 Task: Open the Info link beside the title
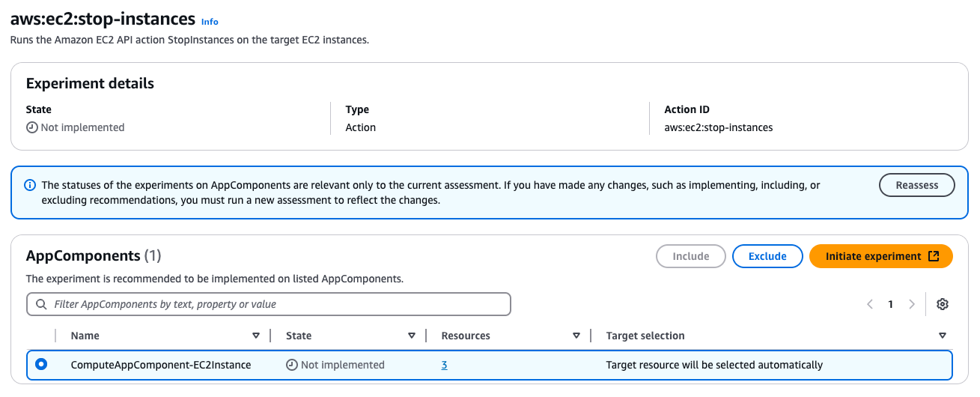[210, 22]
